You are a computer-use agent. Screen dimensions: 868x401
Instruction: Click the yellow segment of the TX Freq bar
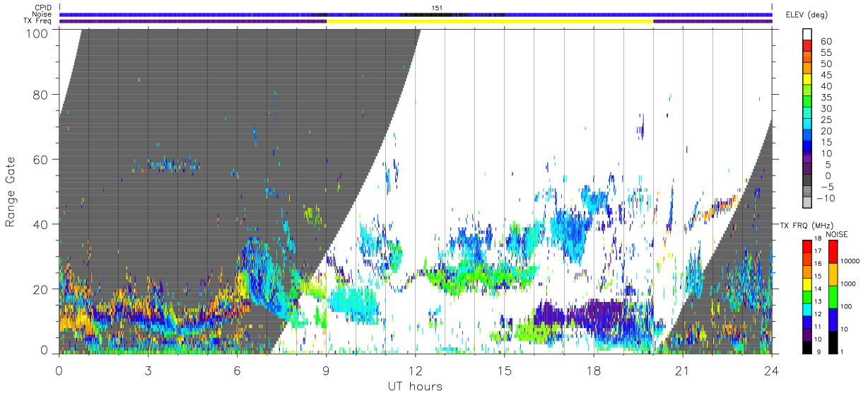[x=490, y=21]
